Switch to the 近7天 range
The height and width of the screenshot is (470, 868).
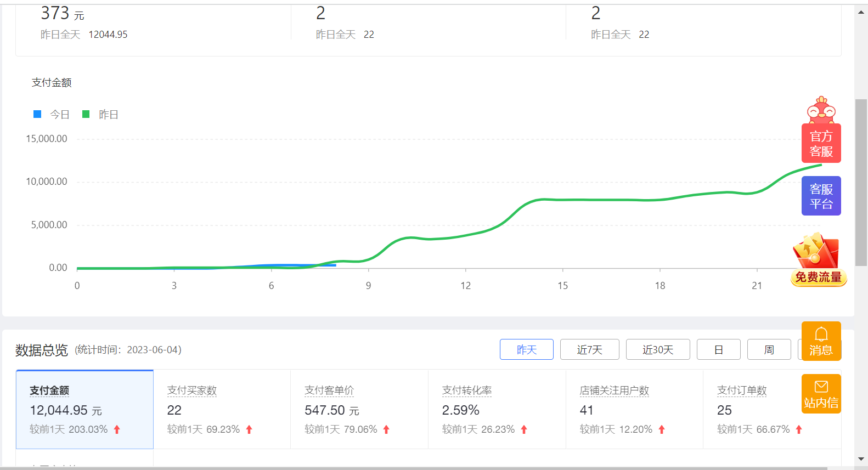point(589,349)
